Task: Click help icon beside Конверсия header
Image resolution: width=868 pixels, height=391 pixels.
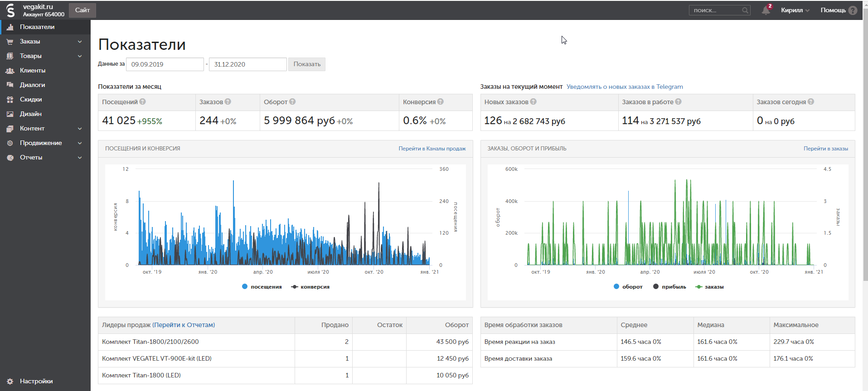Action: pos(441,102)
